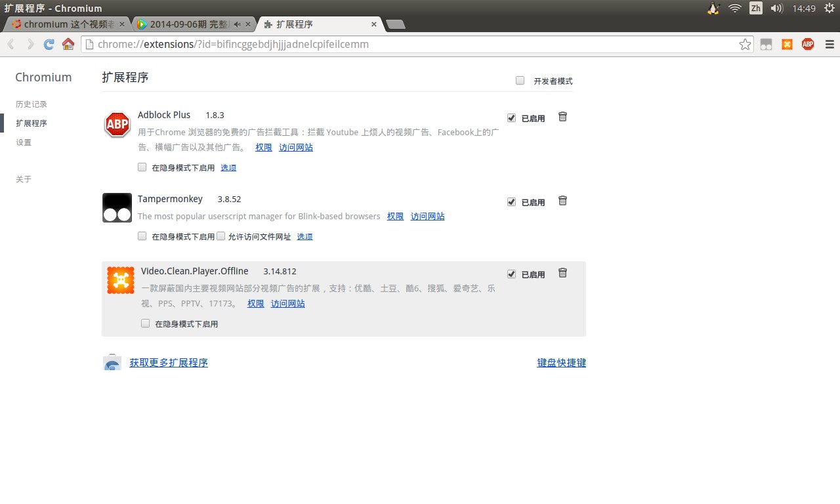Open the sound volume indicator
The height and width of the screenshot is (504, 840).
776,8
